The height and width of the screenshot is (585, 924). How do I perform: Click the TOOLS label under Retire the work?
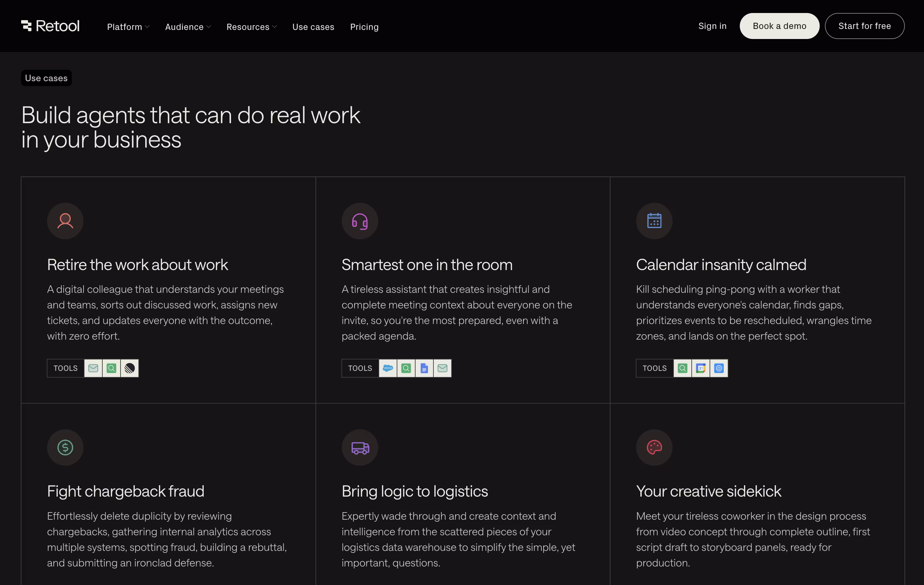[x=66, y=368]
